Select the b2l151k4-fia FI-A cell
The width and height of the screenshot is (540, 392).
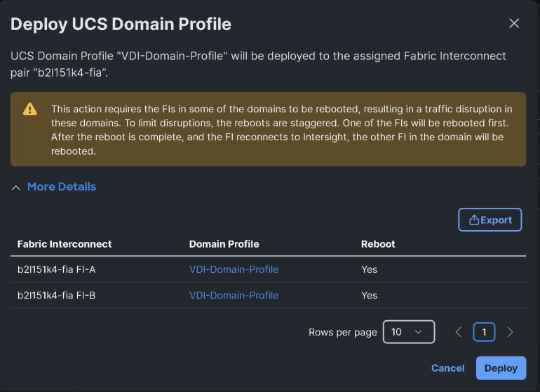click(56, 269)
